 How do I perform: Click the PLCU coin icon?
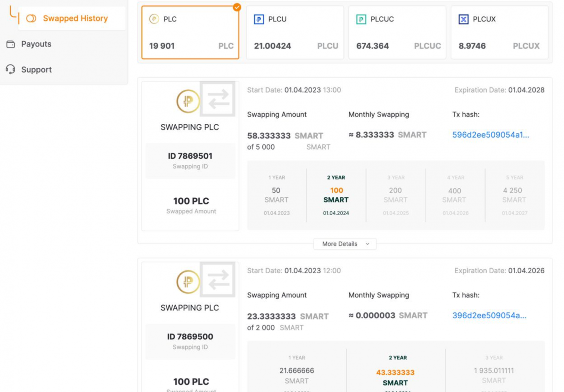[x=259, y=19]
